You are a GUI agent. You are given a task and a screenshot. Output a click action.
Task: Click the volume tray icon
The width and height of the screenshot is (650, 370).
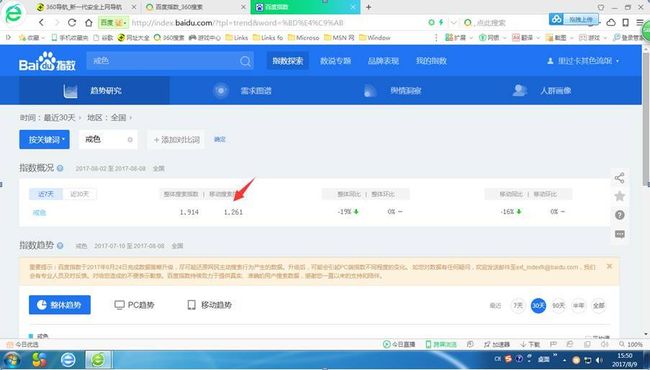click(599, 360)
